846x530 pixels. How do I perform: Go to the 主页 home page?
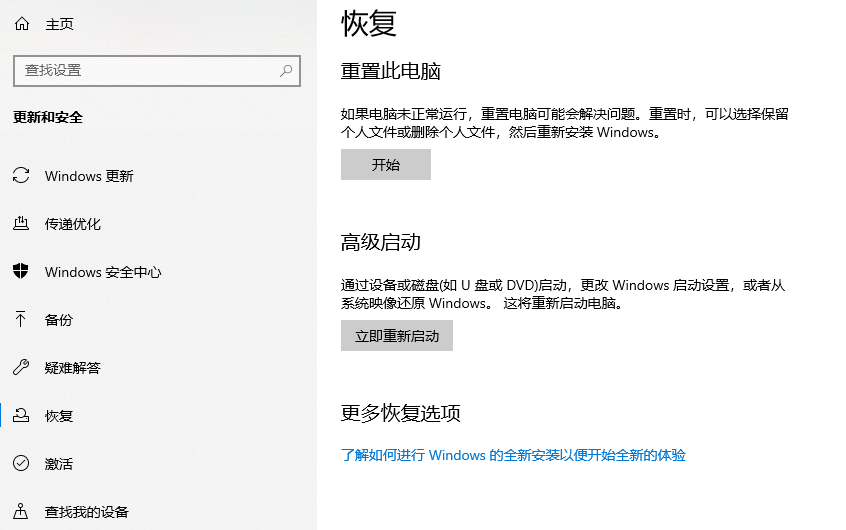tap(59, 24)
